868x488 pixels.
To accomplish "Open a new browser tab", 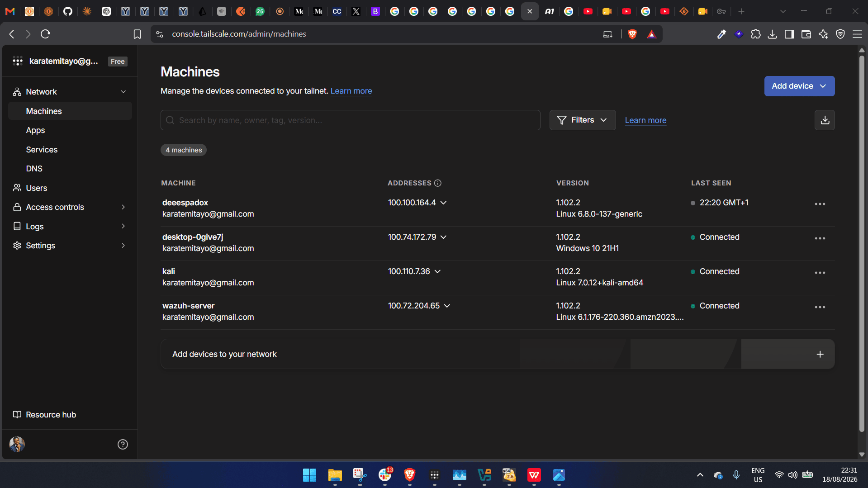I will pos(741,11).
